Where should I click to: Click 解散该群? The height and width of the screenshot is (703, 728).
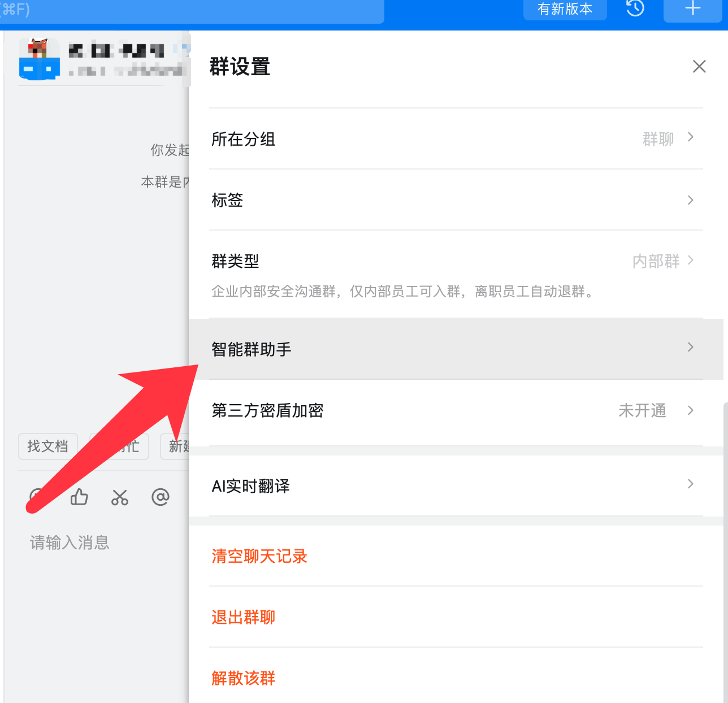click(x=244, y=678)
